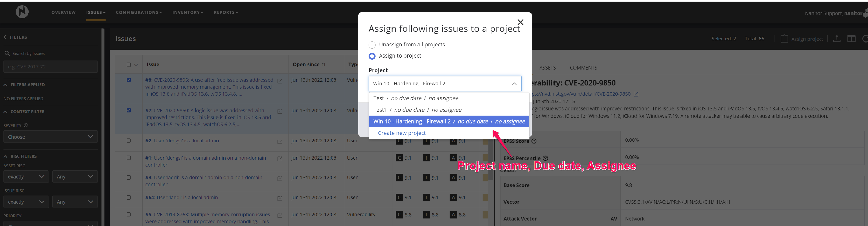Uncheck issue #8 checkbox
Screen dimensions: 868x226
[129, 80]
